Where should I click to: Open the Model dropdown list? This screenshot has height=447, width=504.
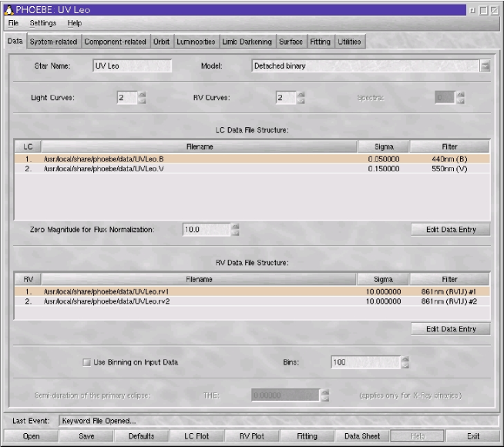[485, 66]
